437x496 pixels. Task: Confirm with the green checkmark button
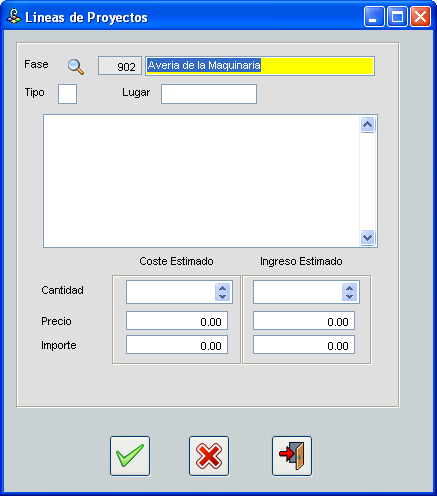coord(130,456)
